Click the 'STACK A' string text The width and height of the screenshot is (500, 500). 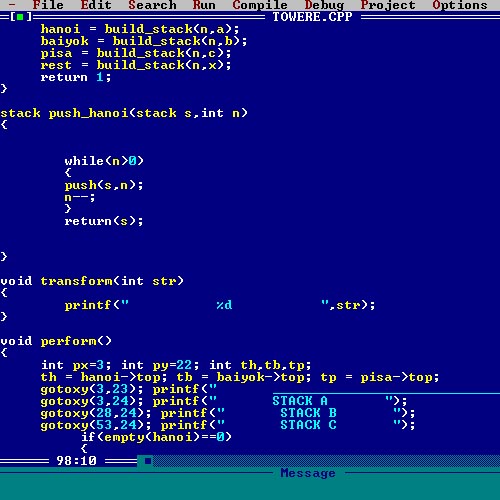(x=300, y=401)
